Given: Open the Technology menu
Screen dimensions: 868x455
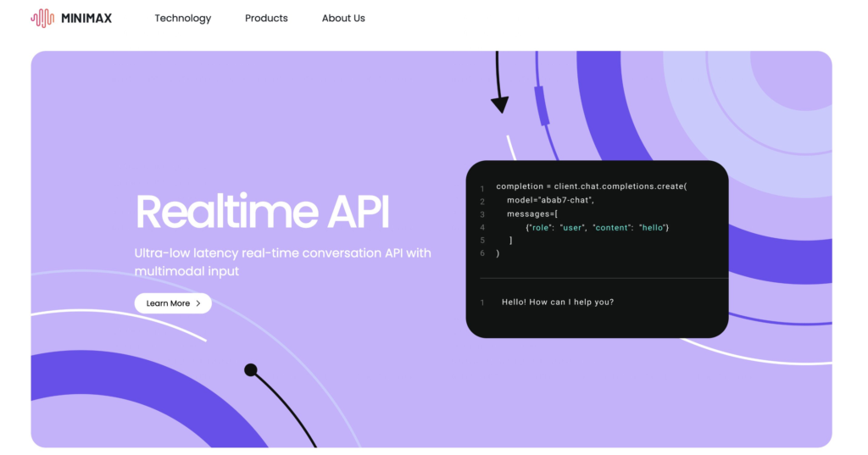Looking at the screenshot, I should 183,19.
